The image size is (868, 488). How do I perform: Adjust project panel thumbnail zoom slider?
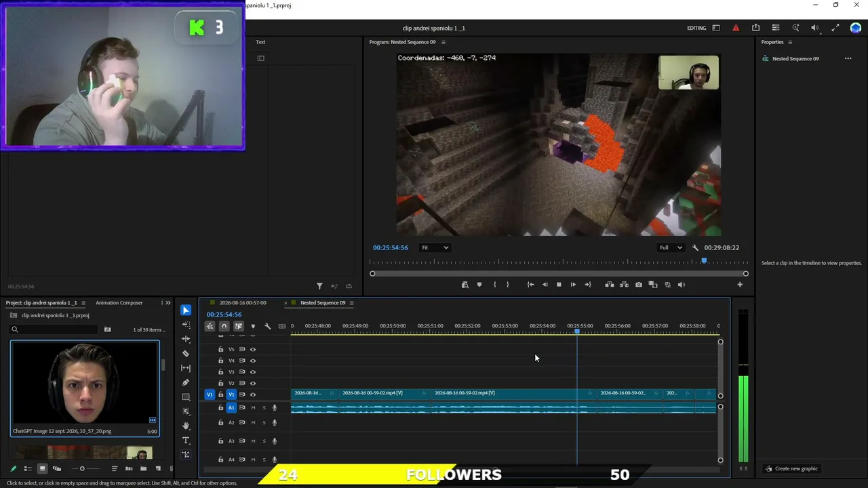[x=82, y=468]
